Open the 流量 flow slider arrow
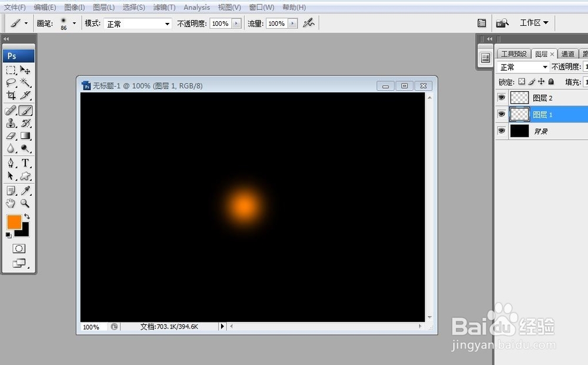The height and width of the screenshot is (365, 588). coord(293,24)
